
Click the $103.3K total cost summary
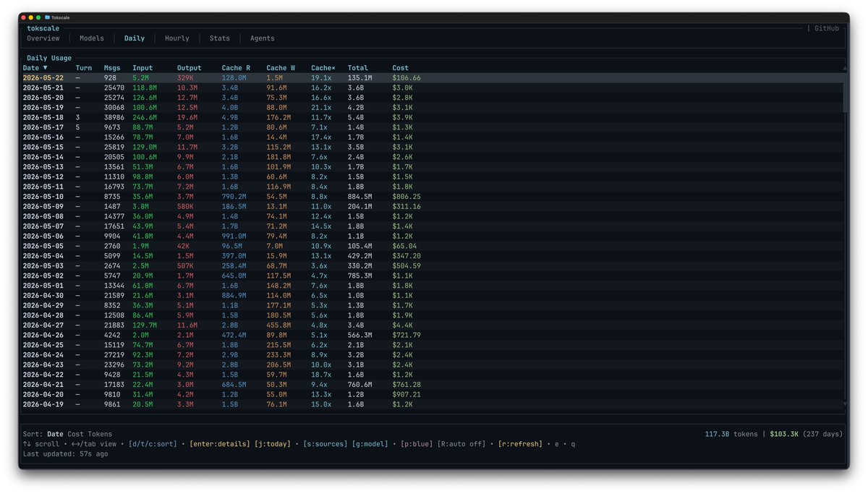(785, 434)
